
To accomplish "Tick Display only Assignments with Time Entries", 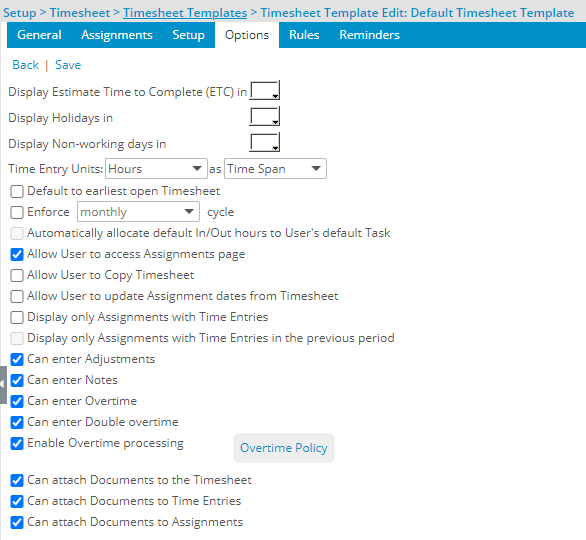I will pyautogui.click(x=17, y=317).
